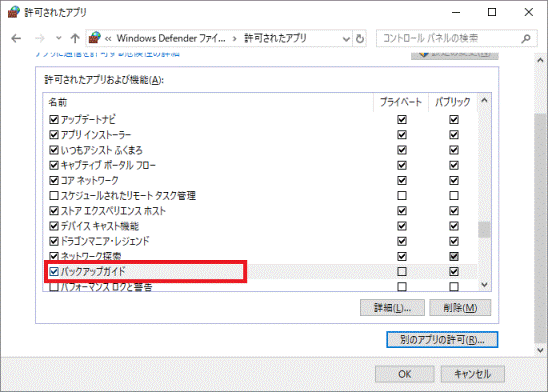The height and width of the screenshot is (392, 548).
Task: Toggle private checkbox for アップデートナビ
Action: (x=402, y=119)
